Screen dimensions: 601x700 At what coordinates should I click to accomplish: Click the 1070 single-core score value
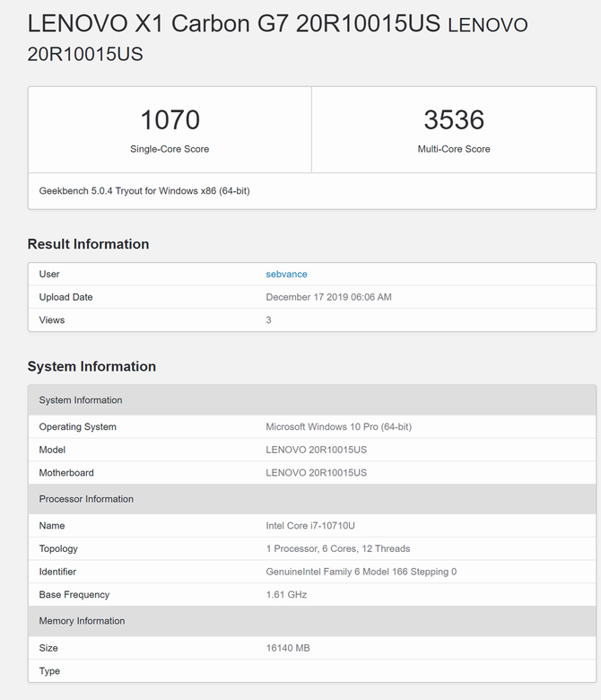click(170, 119)
